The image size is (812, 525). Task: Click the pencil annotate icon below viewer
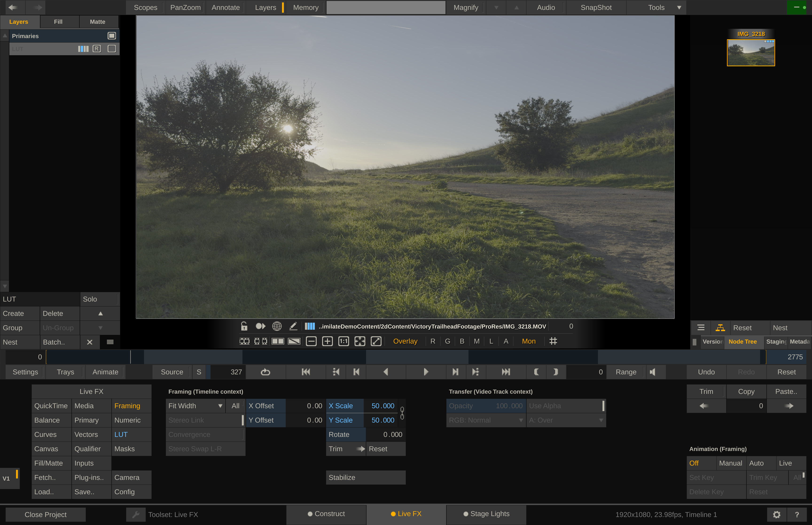pos(293,326)
